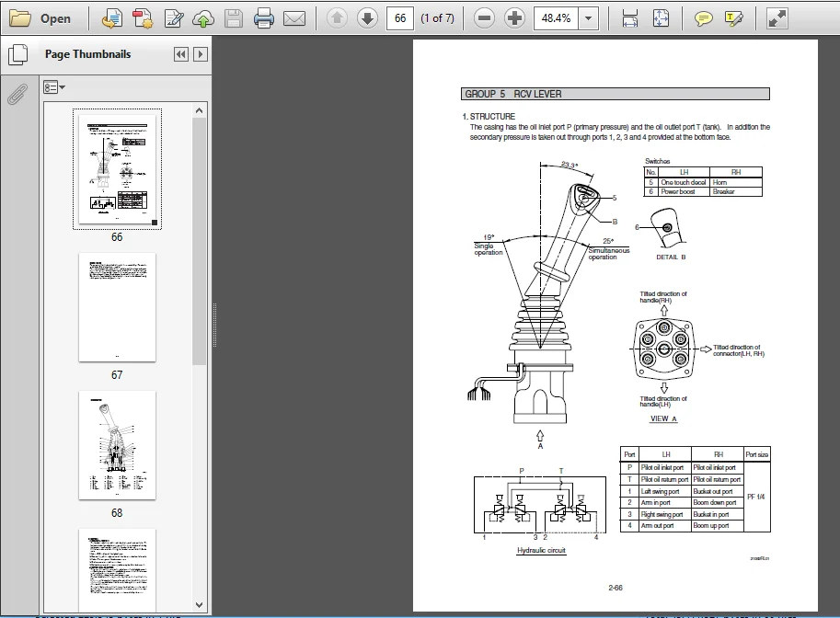The width and height of the screenshot is (840, 618).
Task: Open the Attachments paperclip panel
Action: point(17,94)
